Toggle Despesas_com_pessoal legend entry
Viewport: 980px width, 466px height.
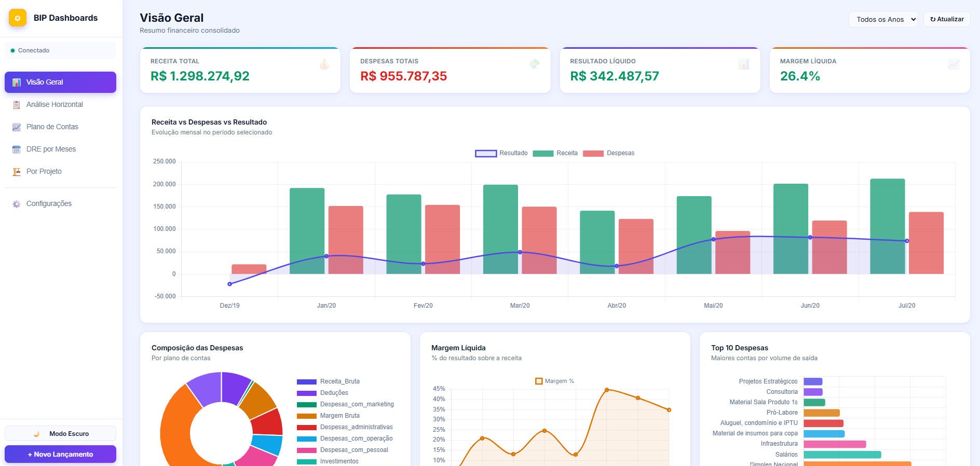(x=343, y=450)
